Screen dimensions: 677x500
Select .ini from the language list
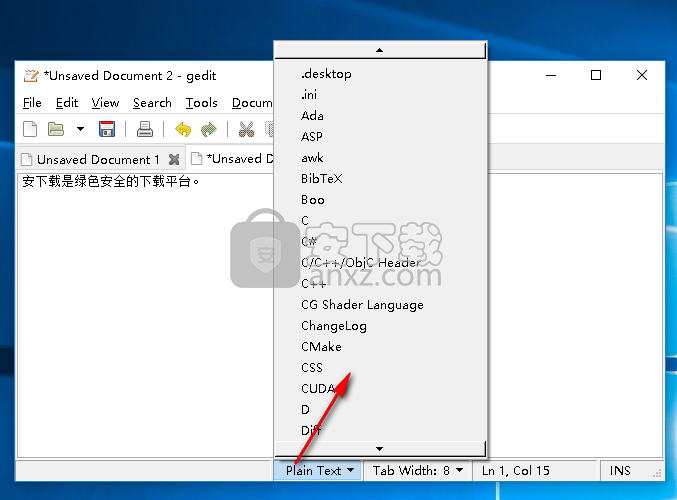point(380,95)
